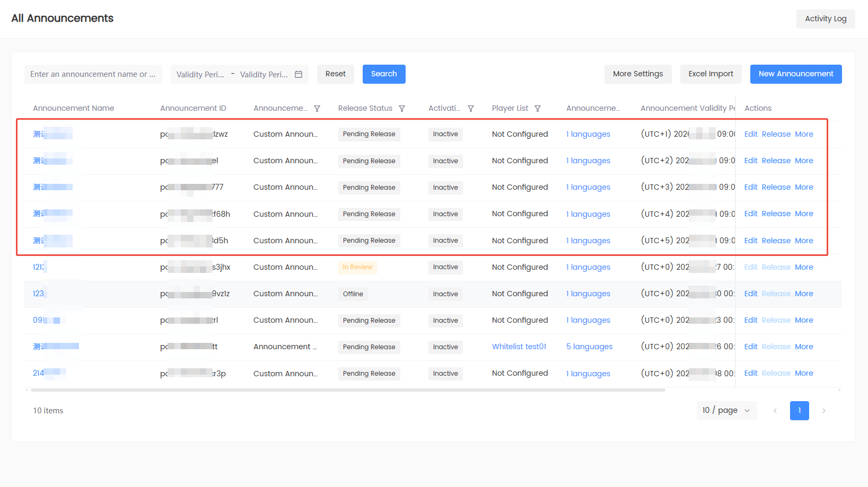Image resolution: width=868 pixels, height=487 pixels.
Task: Select page 1 in pagination
Action: [800, 411]
